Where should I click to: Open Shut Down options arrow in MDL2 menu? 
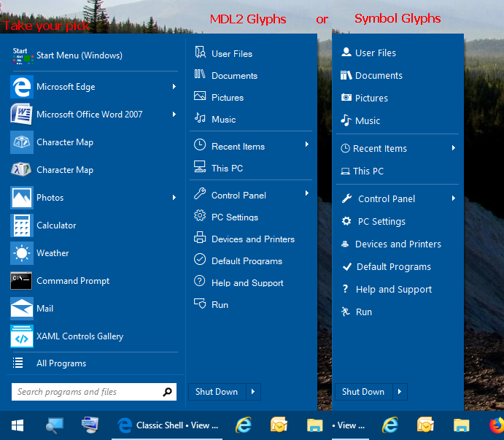click(x=253, y=392)
